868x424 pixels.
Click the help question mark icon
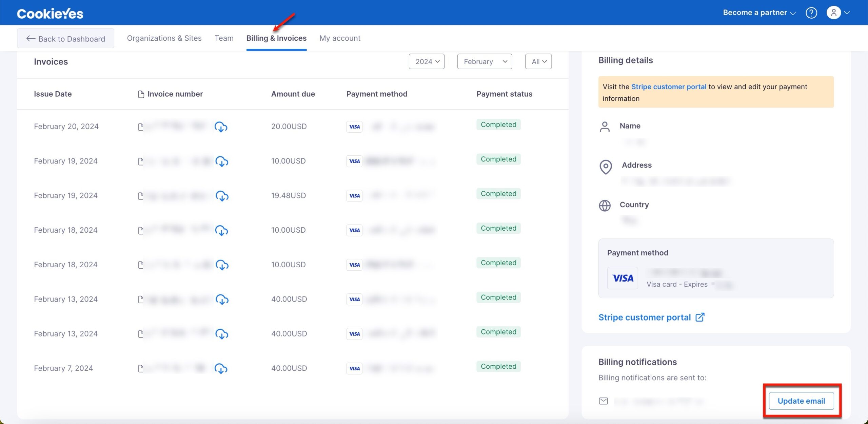[811, 13]
